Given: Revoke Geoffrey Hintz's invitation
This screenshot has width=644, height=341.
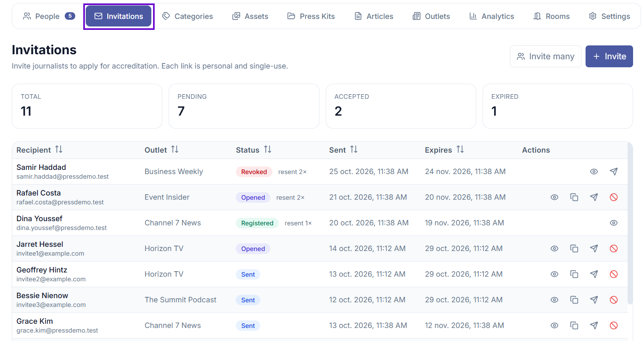Looking at the screenshot, I should tap(614, 274).
